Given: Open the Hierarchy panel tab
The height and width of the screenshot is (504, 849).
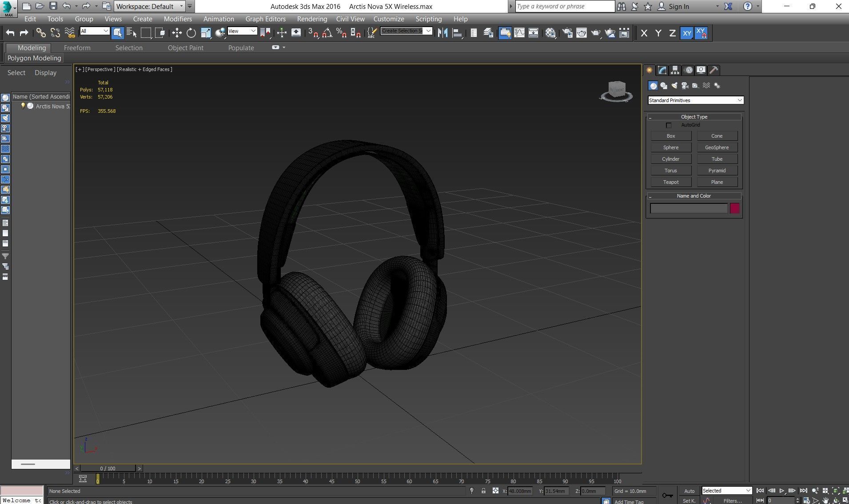Looking at the screenshot, I should tap(675, 70).
